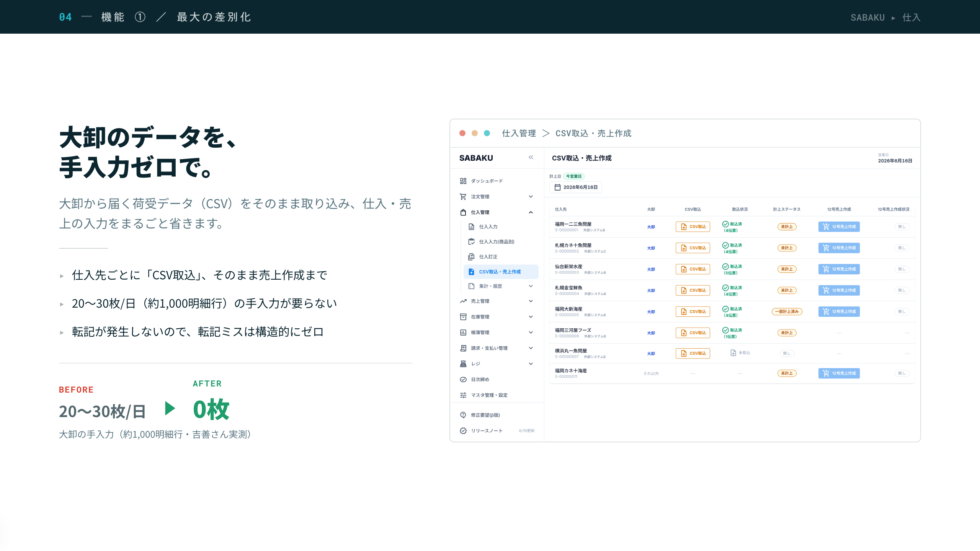
Task: Click CSV取込 button for 福岡大新海産
Action: pyautogui.click(x=693, y=312)
